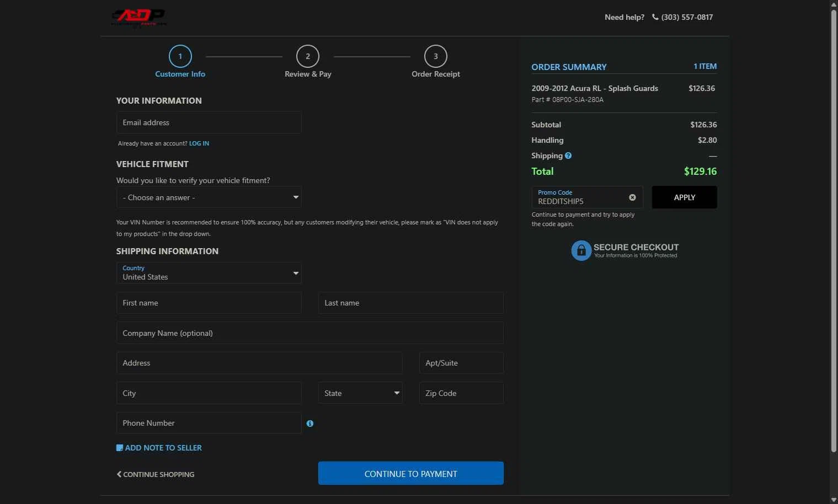Click the phone icon beside support number
Viewport: 838px width, 504px height.
[x=655, y=17]
